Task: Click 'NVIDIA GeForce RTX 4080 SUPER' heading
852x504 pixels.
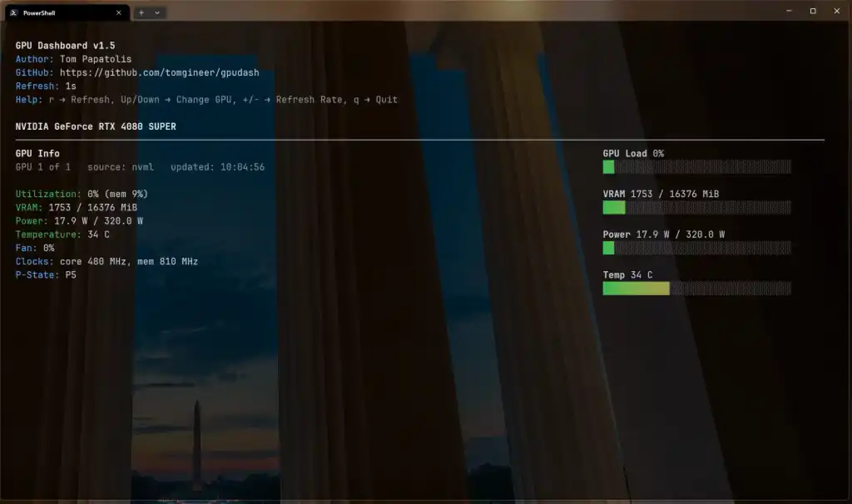Action: click(x=96, y=126)
